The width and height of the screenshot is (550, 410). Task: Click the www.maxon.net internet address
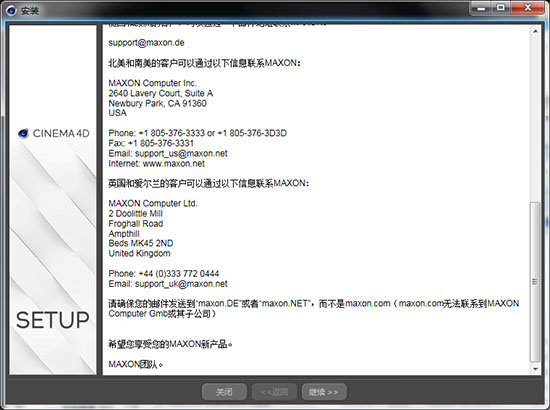click(174, 164)
